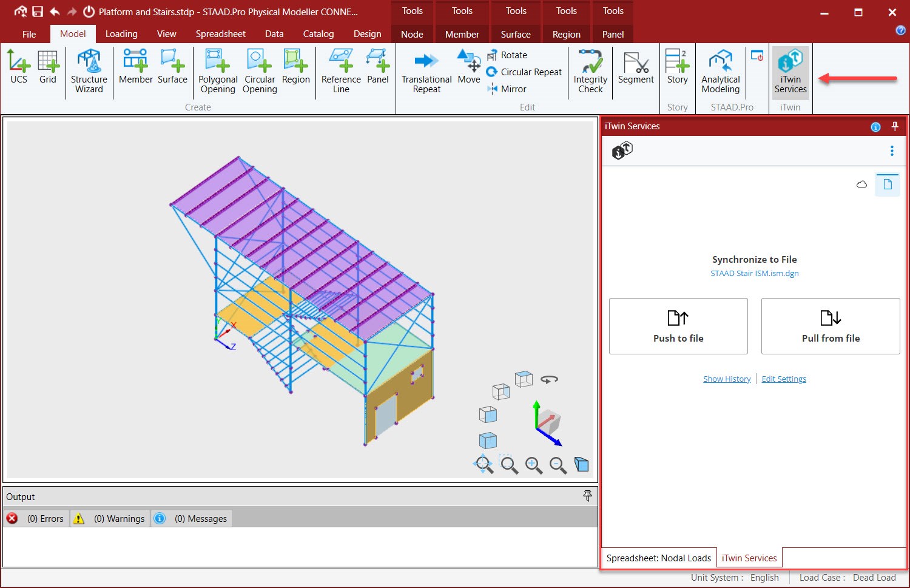Click Push to file button
This screenshot has width=910, height=588.
click(x=678, y=326)
